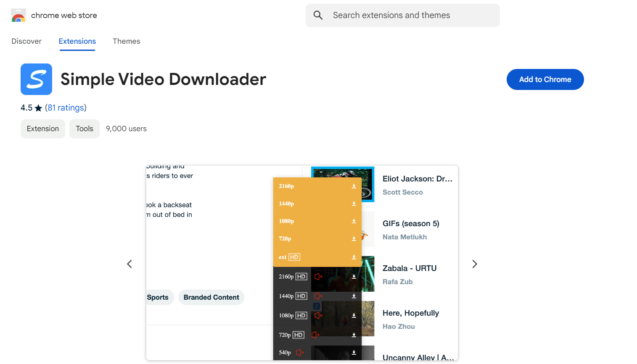Click muted speaker icon in 720p HD row
Image resolution: width=637 pixels, height=364 pixels.
(x=315, y=335)
